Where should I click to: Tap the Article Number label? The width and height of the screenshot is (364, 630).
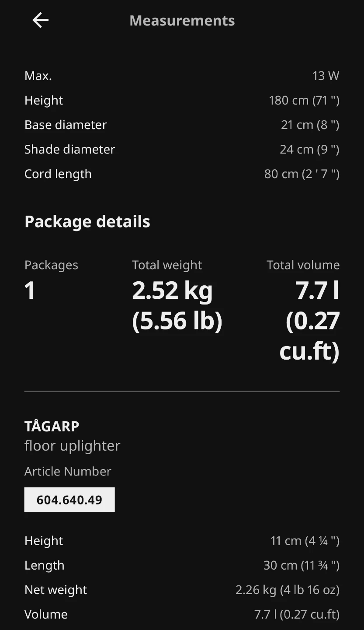(68, 471)
